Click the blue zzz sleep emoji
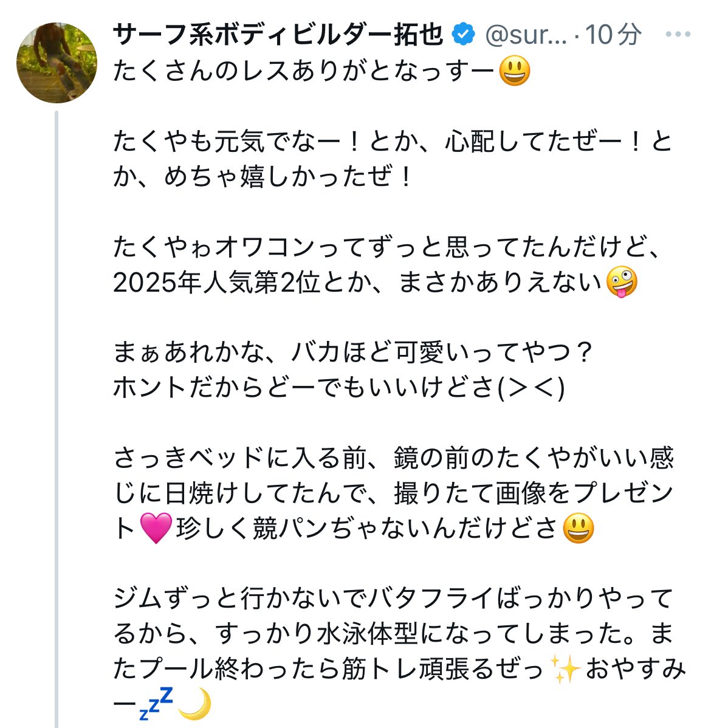711x728 pixels. (x=156, y=704)
